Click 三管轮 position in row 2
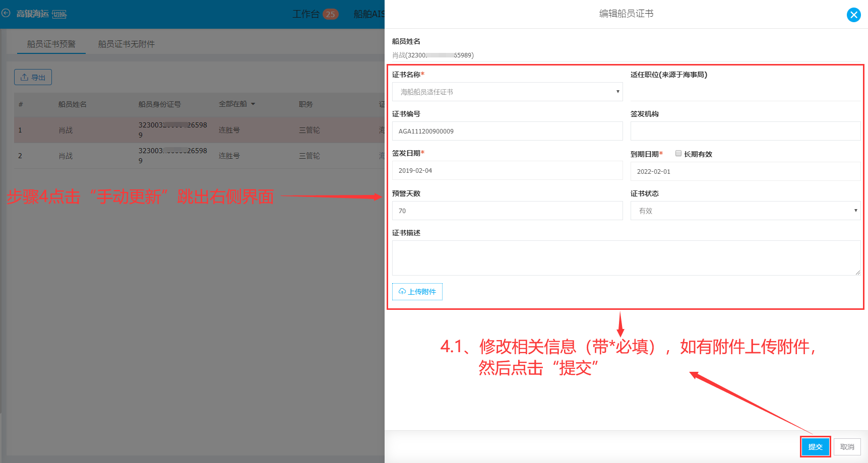The image size is (868, 463). point(309,156)
